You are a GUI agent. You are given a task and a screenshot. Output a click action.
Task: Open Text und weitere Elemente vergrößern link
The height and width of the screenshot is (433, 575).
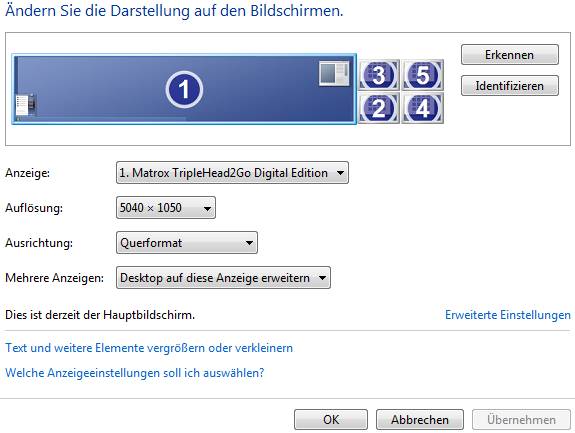[149, 348]
